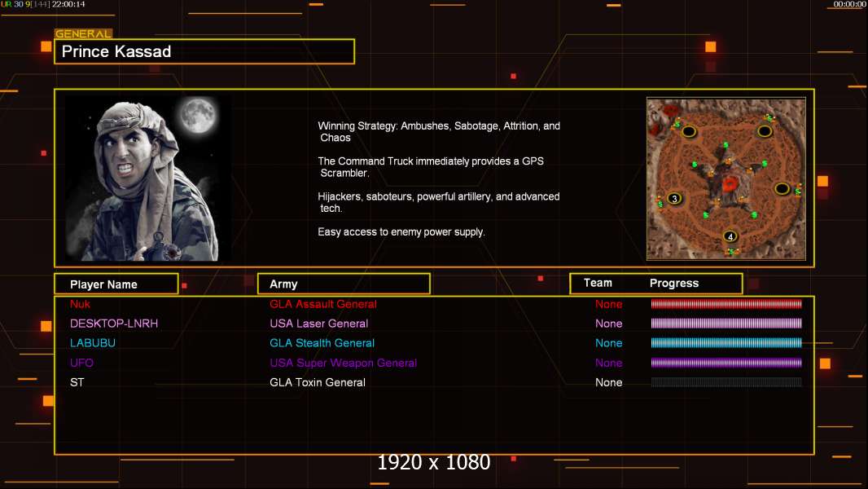Click the Player Name column header
Screen dimensions: 868x489
click(116, 284)
